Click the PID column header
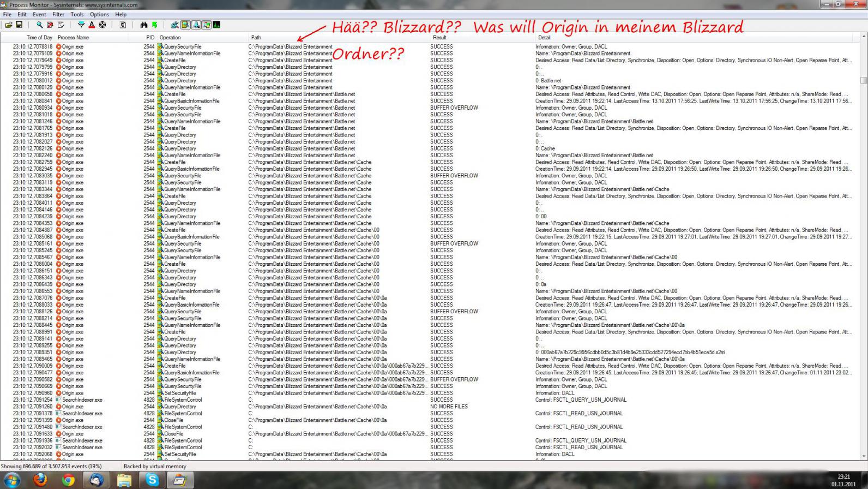 coord(143,38)
